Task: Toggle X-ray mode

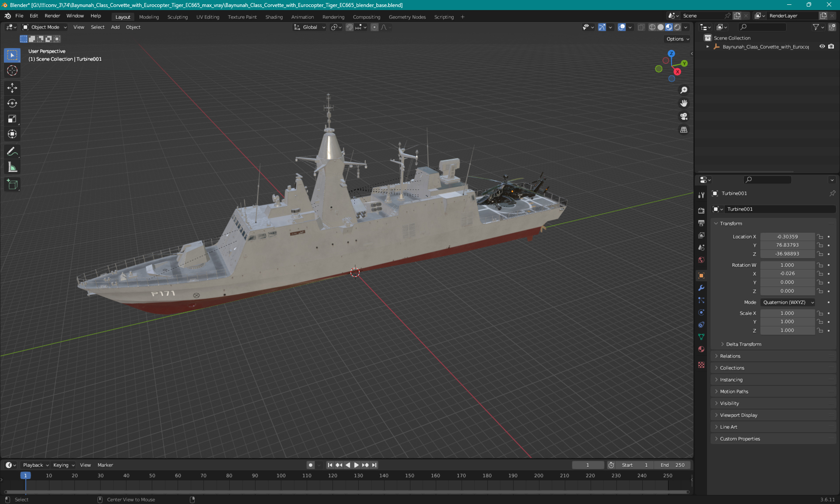Action: (x=641, y=27)
